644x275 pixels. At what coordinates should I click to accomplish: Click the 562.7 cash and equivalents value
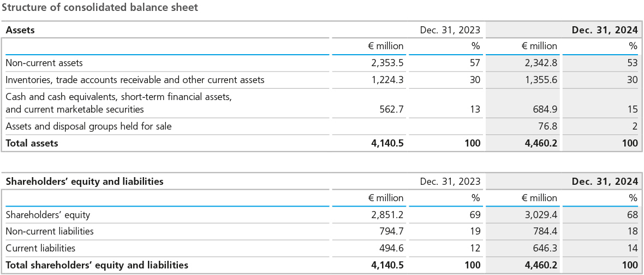point(391,109)
